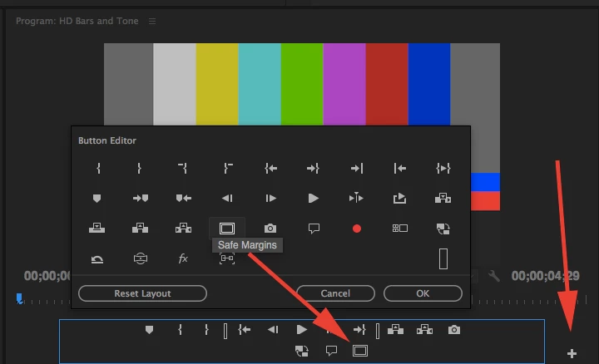Pick Step Back in the Button Editor

(x=227, y=199)
